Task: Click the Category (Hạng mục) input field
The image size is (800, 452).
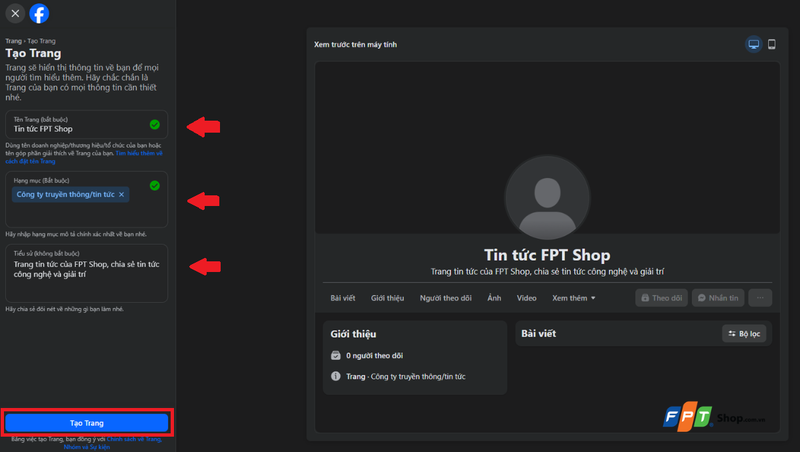Action: point(86,199)
